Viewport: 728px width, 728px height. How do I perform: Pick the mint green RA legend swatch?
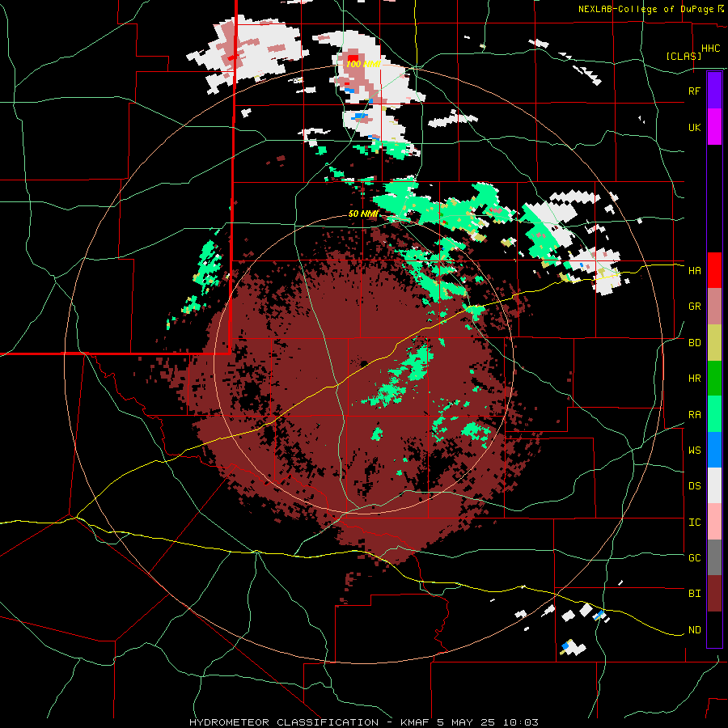point(714,414)
